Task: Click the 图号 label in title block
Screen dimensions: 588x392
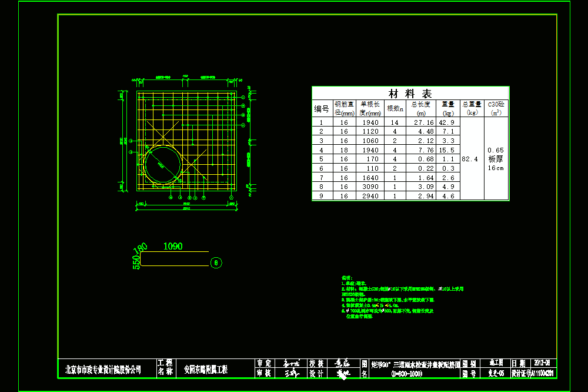Action: (x=469, y=374)
